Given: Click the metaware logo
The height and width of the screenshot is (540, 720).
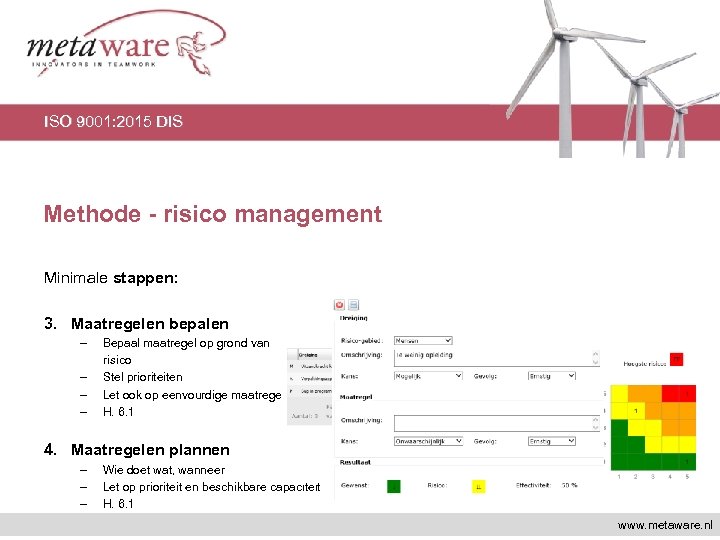Looking at the screenshot, I should tap(126, 44).
